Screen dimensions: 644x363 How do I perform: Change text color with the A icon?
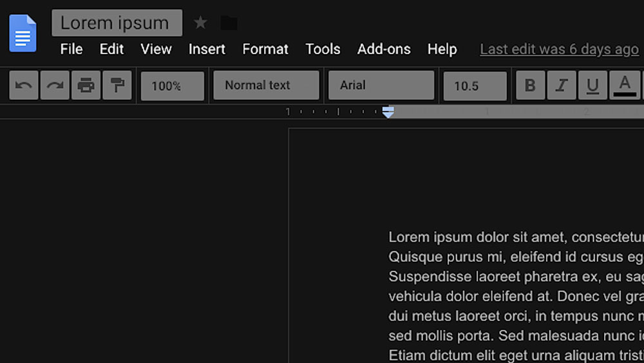point(625,86)
